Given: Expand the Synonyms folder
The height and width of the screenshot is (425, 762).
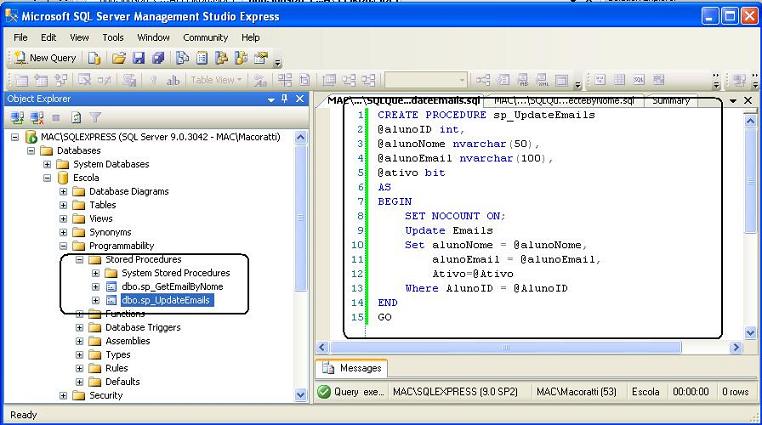Looking at the screenshot, I should pyautogui.click(x=63, y=233).
